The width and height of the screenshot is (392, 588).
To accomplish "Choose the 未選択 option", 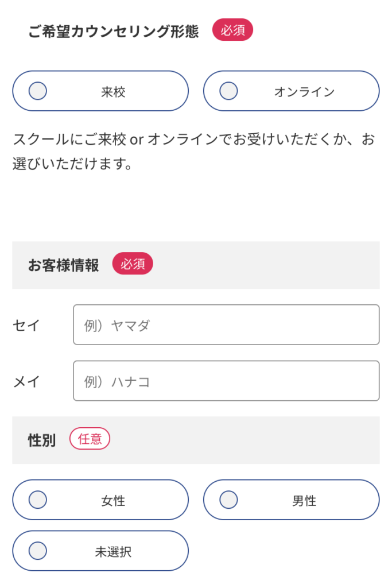I will point(37,551).
